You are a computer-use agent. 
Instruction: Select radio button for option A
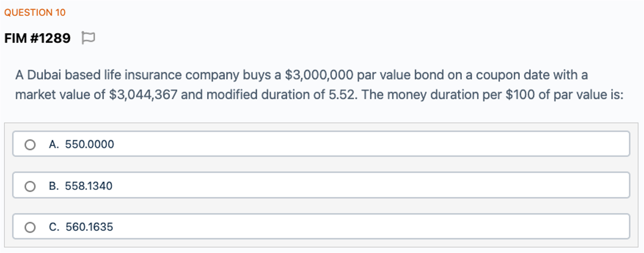pyautogui.click(x=30, y=144)
